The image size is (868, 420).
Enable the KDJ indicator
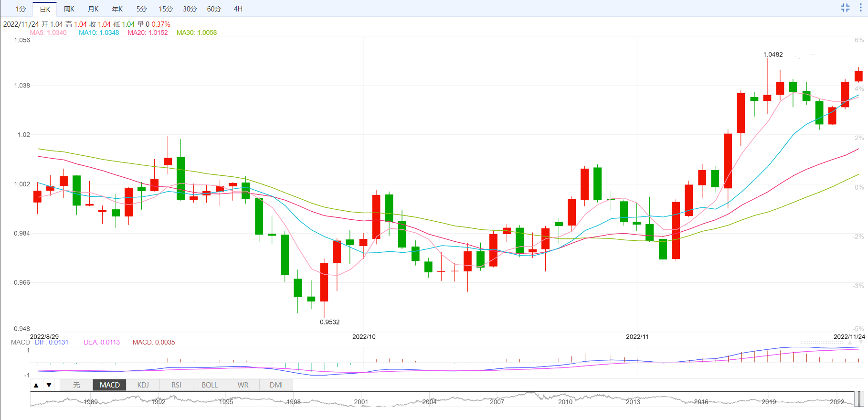point(143,385)
